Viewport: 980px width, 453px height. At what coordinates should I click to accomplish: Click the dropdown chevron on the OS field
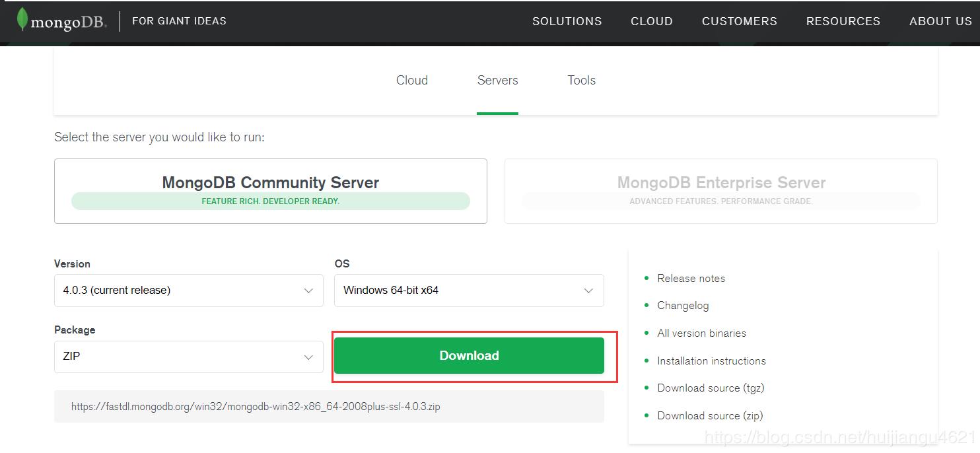(588, 291)
